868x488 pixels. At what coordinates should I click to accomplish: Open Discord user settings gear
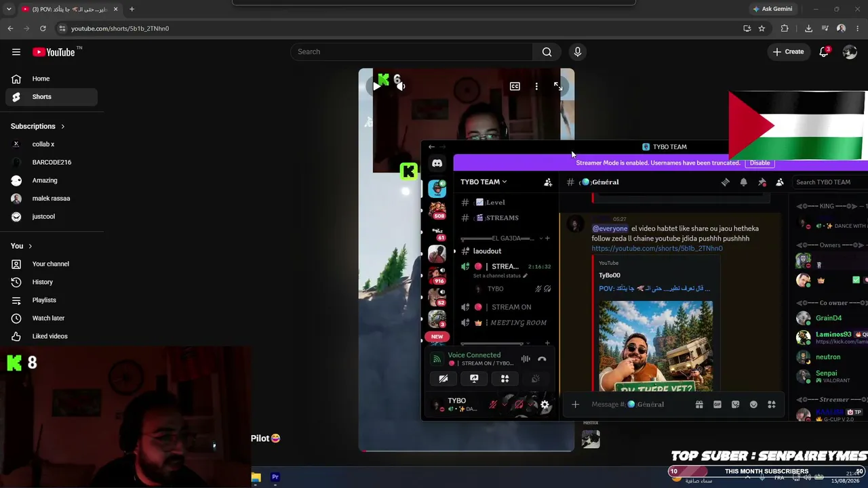point(545,405)
